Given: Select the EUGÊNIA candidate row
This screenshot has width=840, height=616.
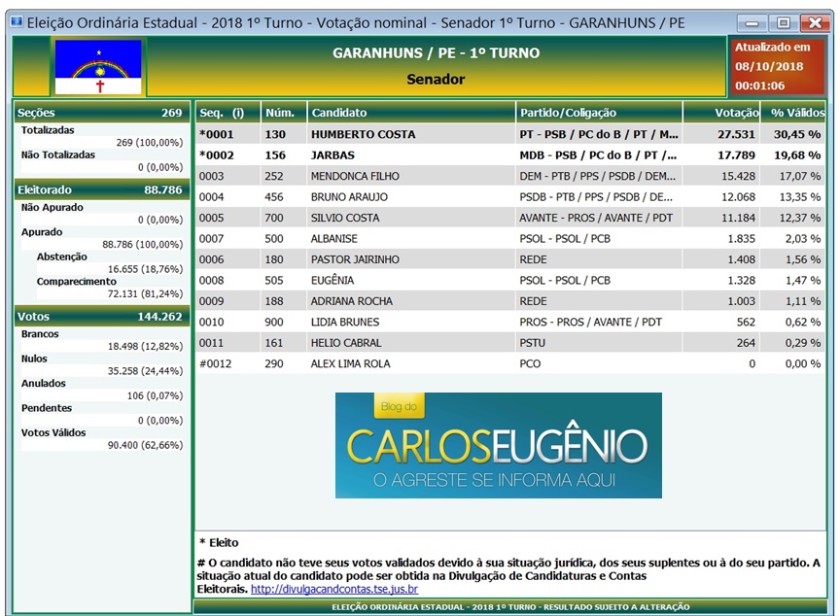Looking at the screenshot, I should (x=510, y=281).
